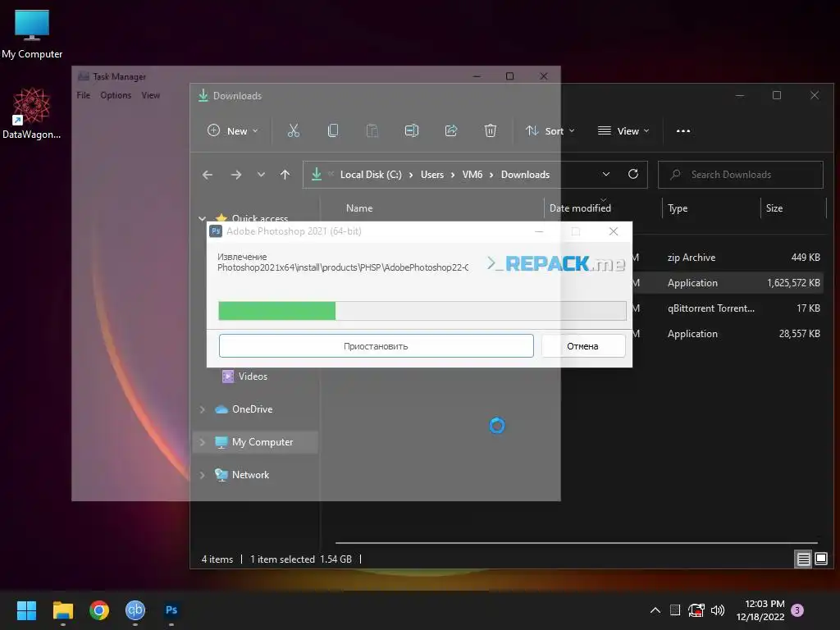Screen dimensions: 840x630
Task: Click the Copy icon in Downloads toolbar
Action: tap(333, 130)
